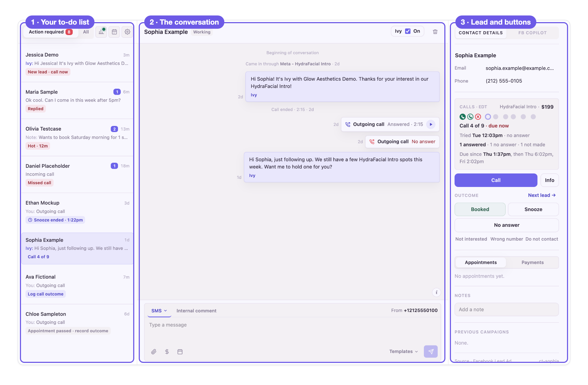The height and width of the screenshot is (385, 588).
Task: Toggle the Ivy On checkbox
Action: point(408,31)
